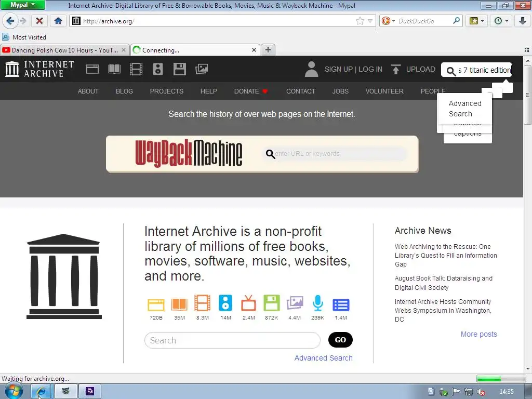Open Community Webs Symposium news article
The image size is (532, 399).
443,311
